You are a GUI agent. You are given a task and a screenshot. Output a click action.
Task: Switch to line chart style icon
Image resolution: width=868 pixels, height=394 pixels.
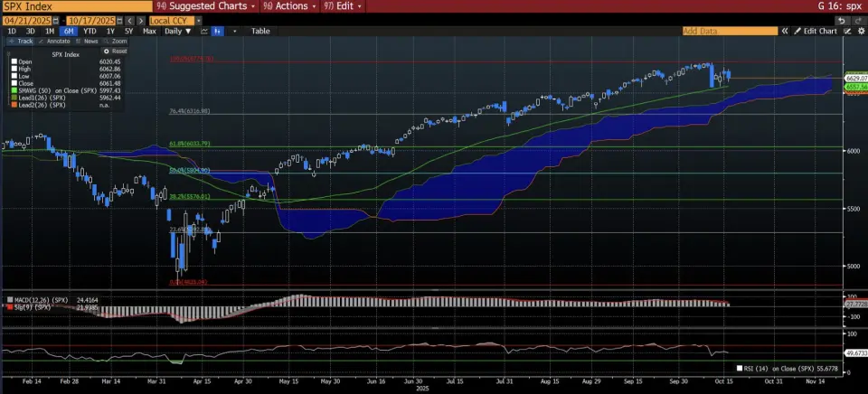(204, 31)
